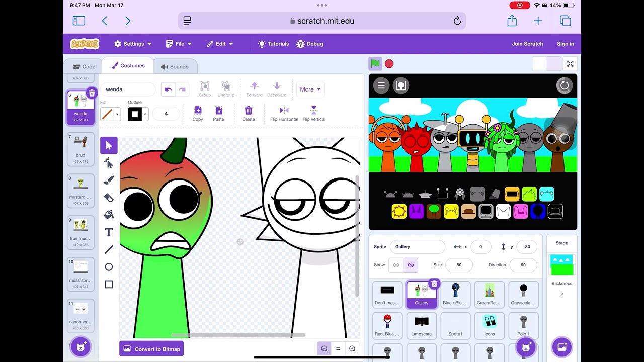The height and width of the screenshot is (362, 644).
Task: Open Tutorials from the menu bar
Action: click(274, 44)
